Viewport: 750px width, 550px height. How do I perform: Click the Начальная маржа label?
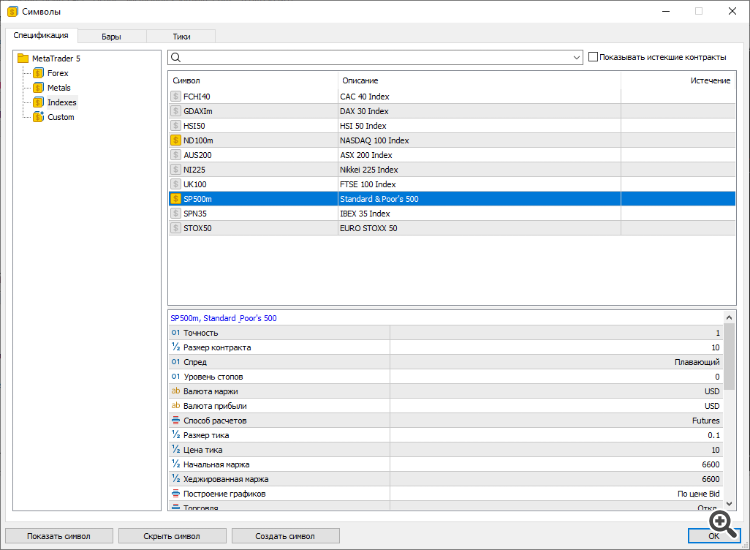tap(216, 464)
